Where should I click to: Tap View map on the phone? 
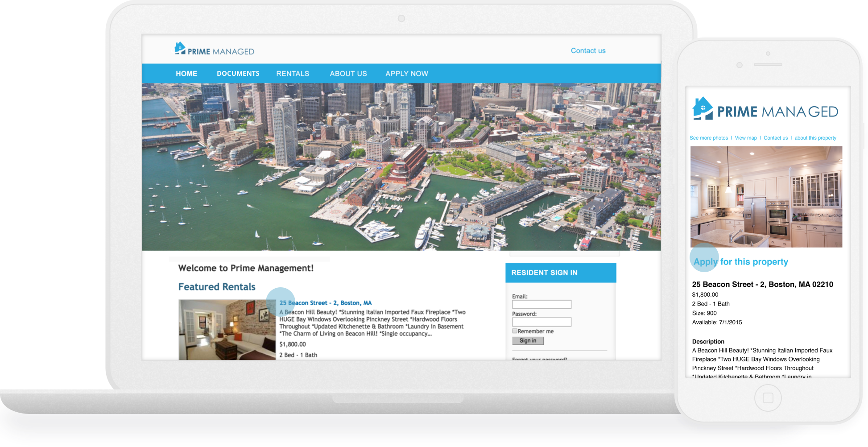pyautogui.click(x=746, y=138)
